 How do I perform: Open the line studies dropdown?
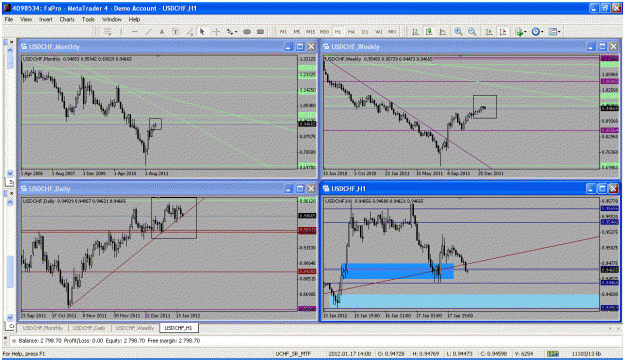236,32
